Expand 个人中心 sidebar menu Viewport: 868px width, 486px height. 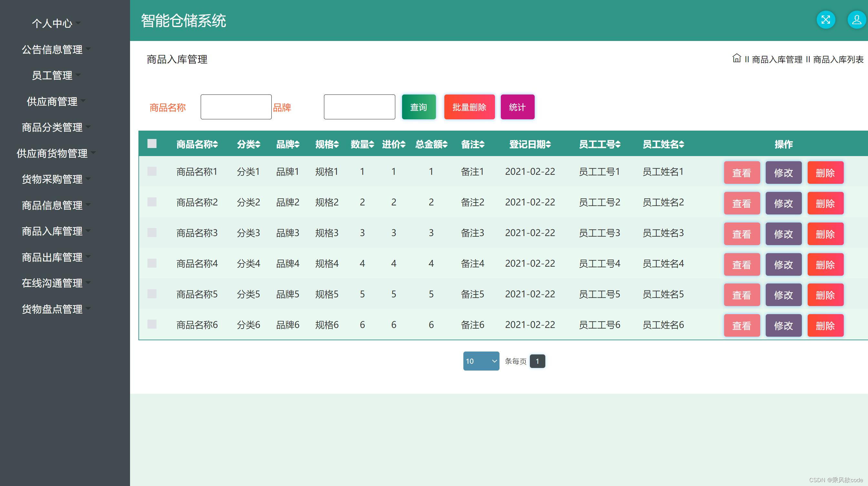pyautogui.click(x=52, y=23)
